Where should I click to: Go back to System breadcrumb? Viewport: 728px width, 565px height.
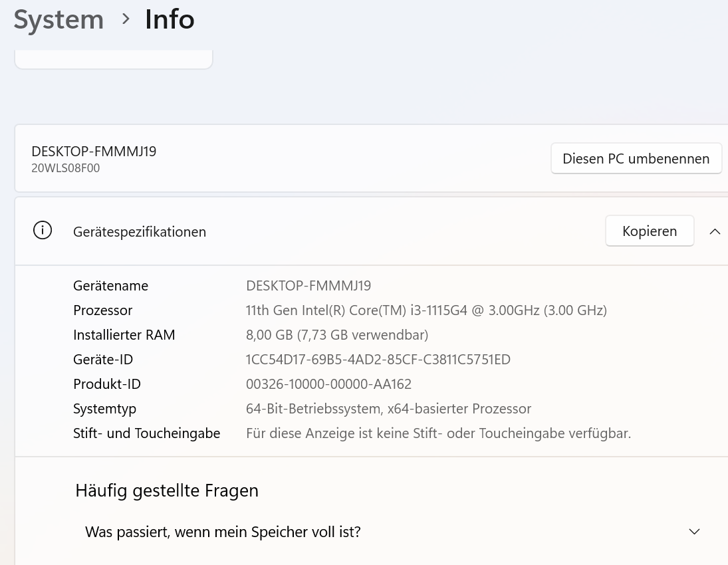pyautogui.click(x=59, y=20)
